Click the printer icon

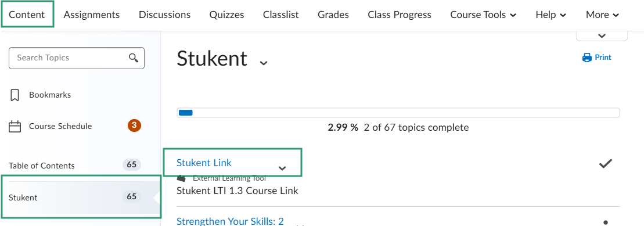point(587,58)
